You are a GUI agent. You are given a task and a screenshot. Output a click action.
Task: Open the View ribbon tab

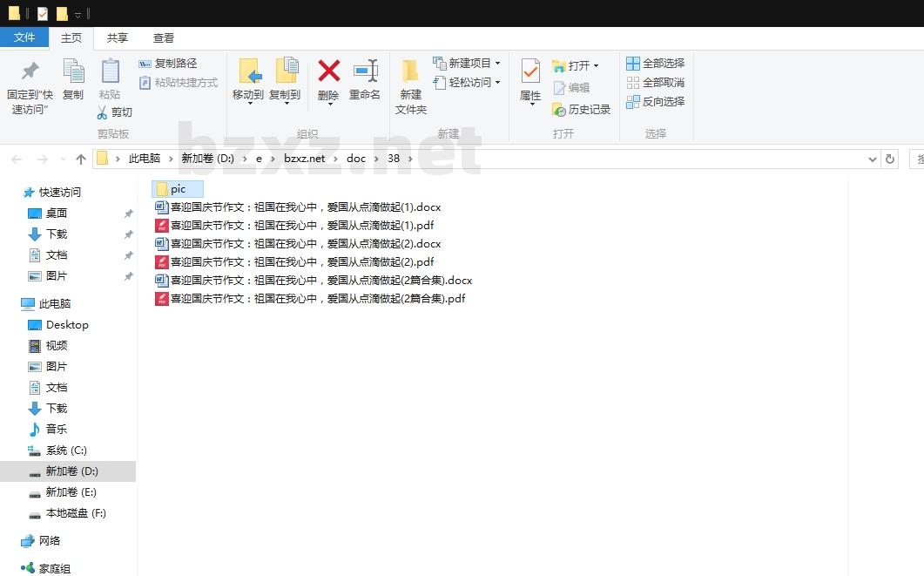tap(164, 38)
